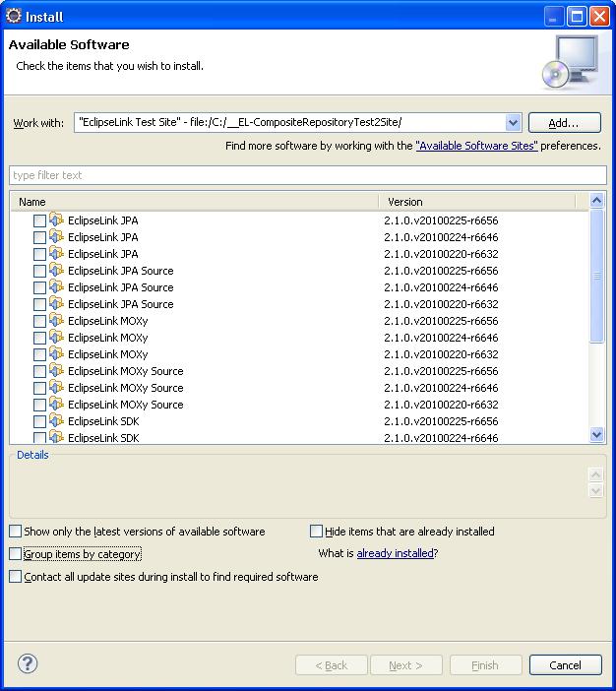The image size is (616, 691).
Task: Enable Contact all update sites during install
Action: [x=16, y=577]
